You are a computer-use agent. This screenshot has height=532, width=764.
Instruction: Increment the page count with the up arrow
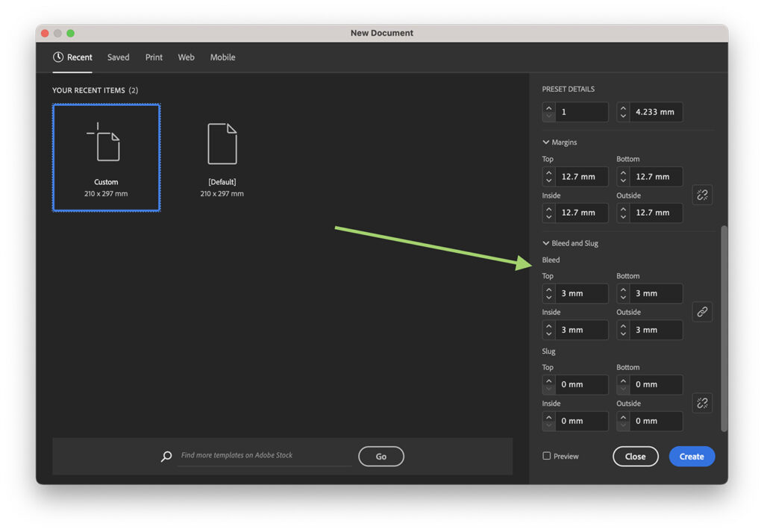(548, 107)
